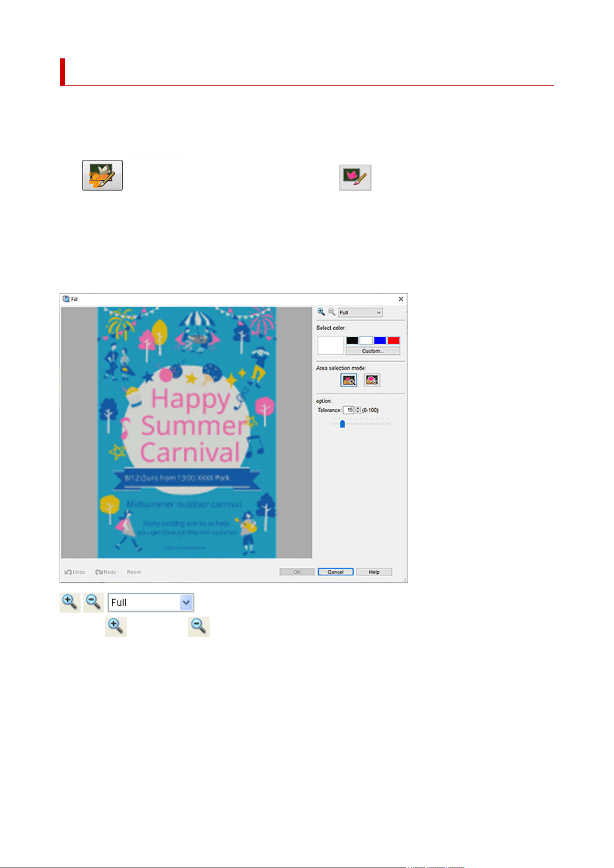
Task: Open the Full magnification dropdown in the Fill dialog
Action: [360, 313]
